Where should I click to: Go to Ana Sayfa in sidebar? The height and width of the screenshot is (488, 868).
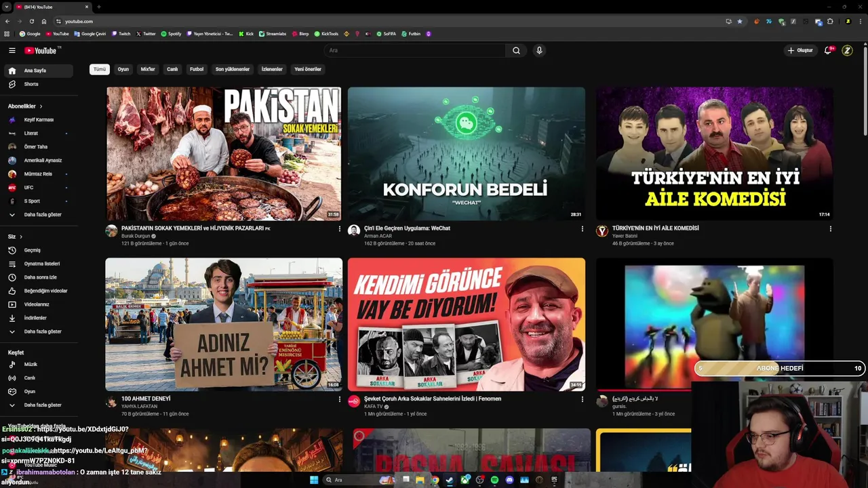click(38, 70)
